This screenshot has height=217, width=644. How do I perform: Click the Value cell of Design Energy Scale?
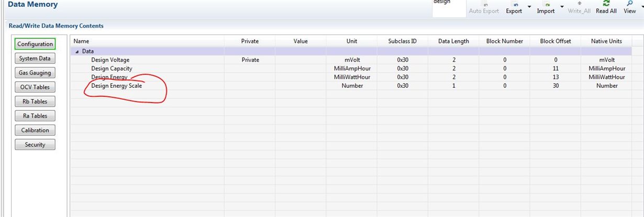301,85
